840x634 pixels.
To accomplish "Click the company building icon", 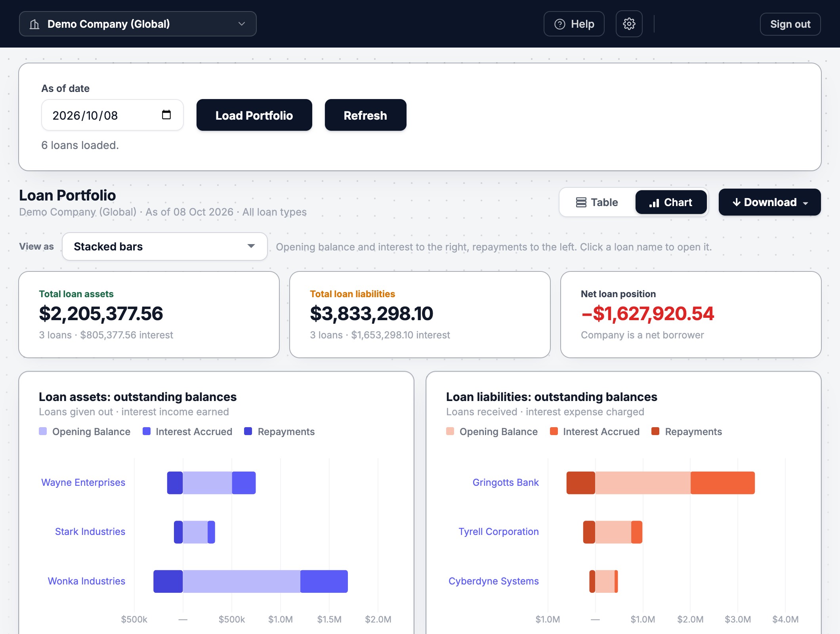I will click(x=34, y=24).
